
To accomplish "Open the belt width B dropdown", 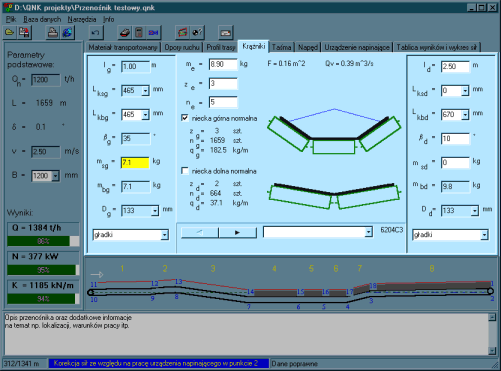I will coord(55,176).
